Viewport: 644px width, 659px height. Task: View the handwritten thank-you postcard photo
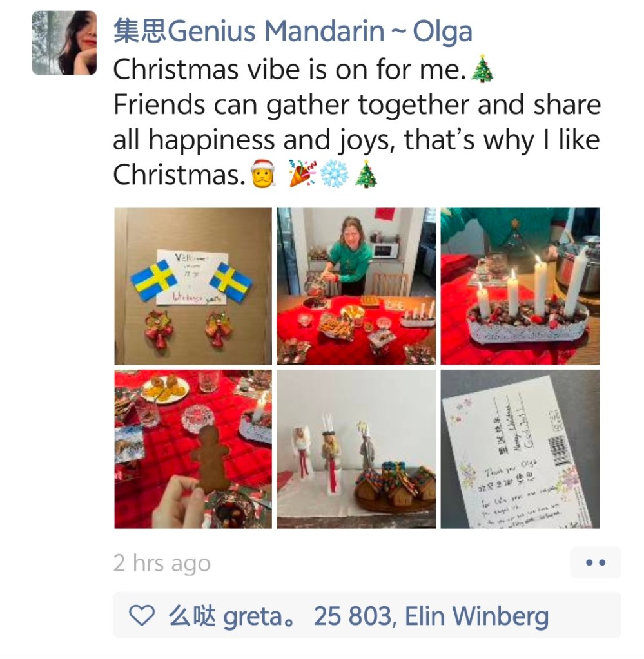pyautogui.click(x=520, y=449)
